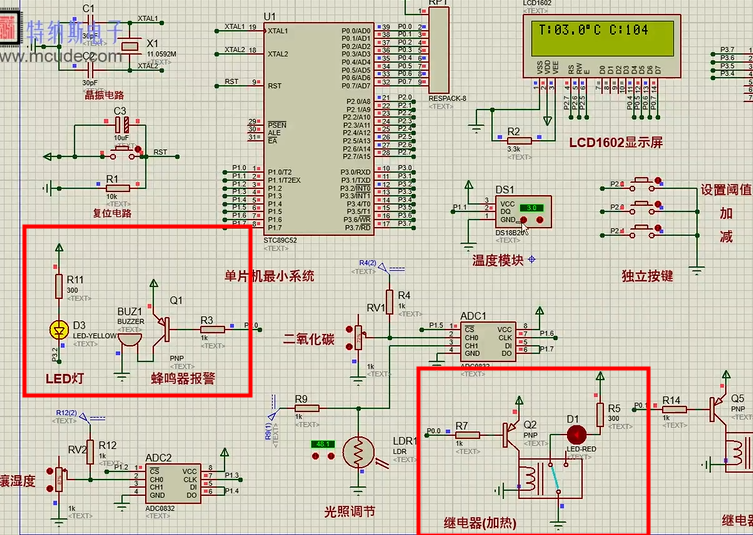The width and height of the screenshot is (753, 535).
Task: Click the D1 red LED
Action: [x=576, y=435]
